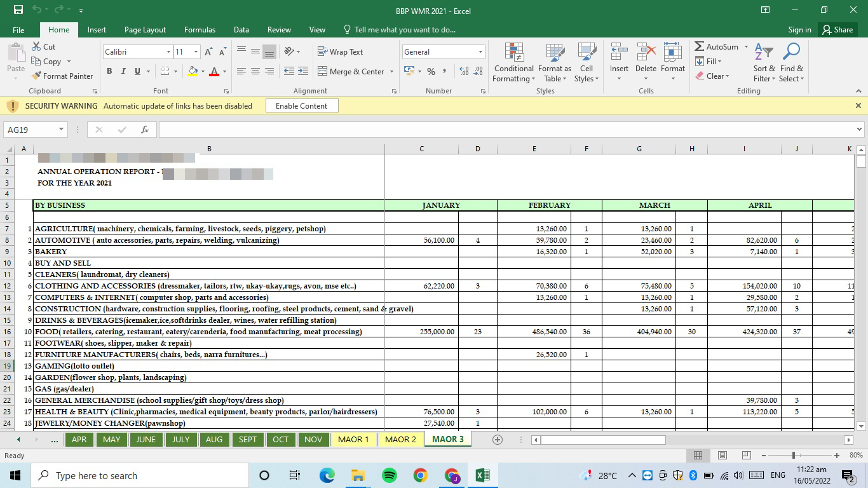Open the JULY sheet tab
Image resolution: width=868 pixels, height=488 pixels.
180,439
